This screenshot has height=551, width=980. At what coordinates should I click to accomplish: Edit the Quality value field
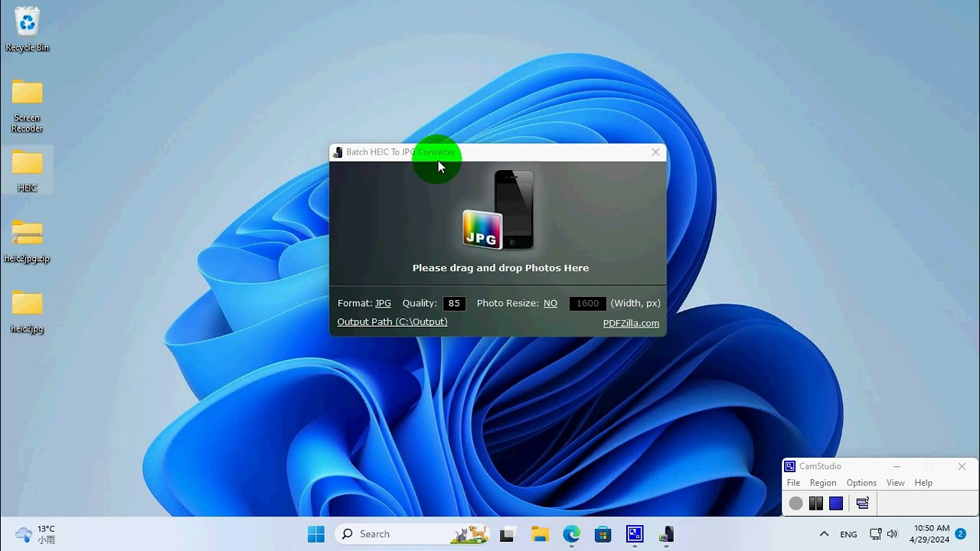click(453, 303)
